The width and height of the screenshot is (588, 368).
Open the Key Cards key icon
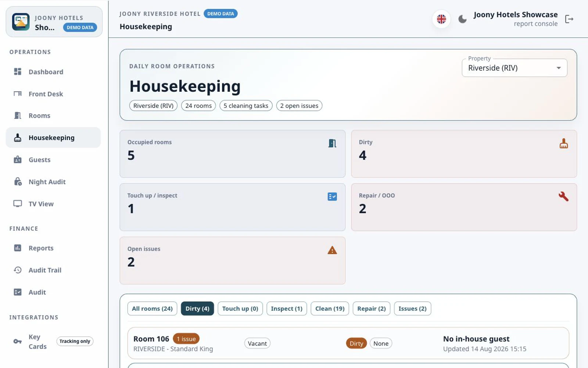[x=18, y=342]
